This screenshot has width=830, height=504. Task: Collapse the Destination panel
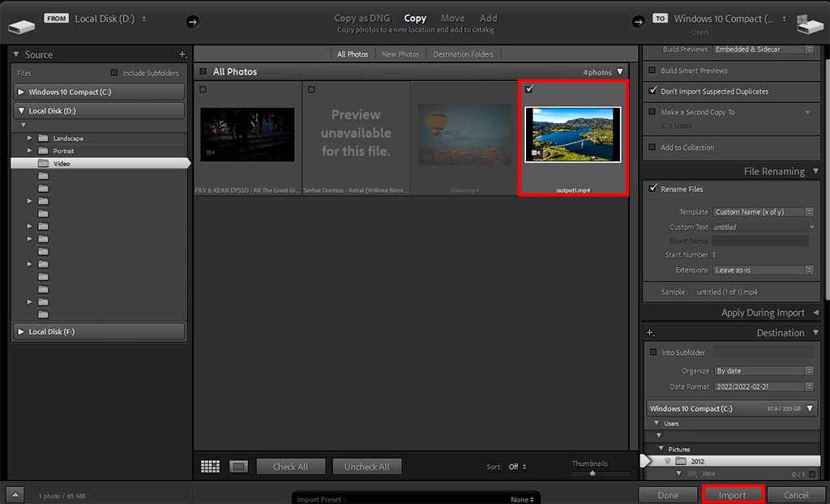coord(815,332)
